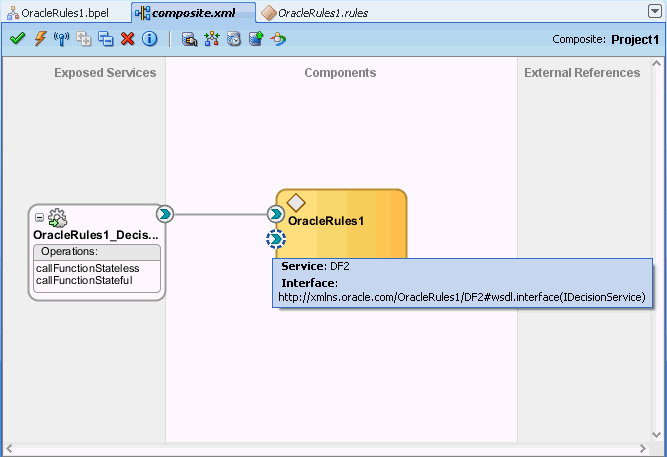Click the database green up-arrow icon
This screenshot has width=667, height=457.
256,39
